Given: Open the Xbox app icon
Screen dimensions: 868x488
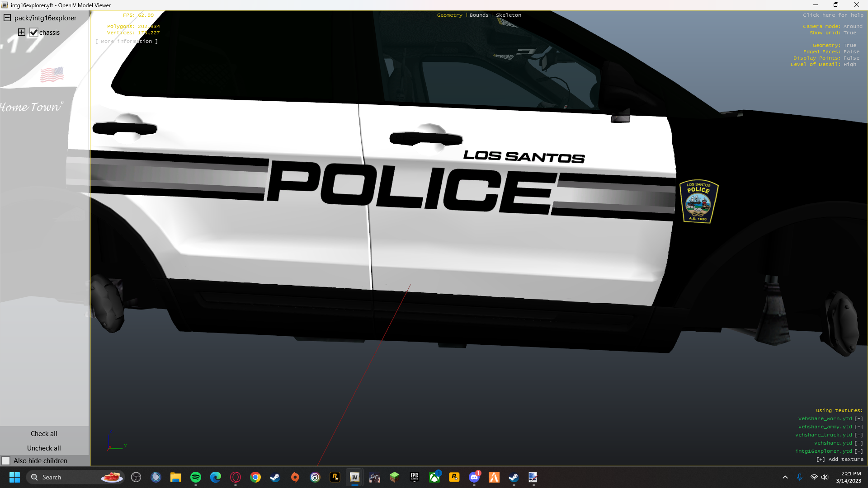Looking at the screenshot, I should tap(434, 477).
